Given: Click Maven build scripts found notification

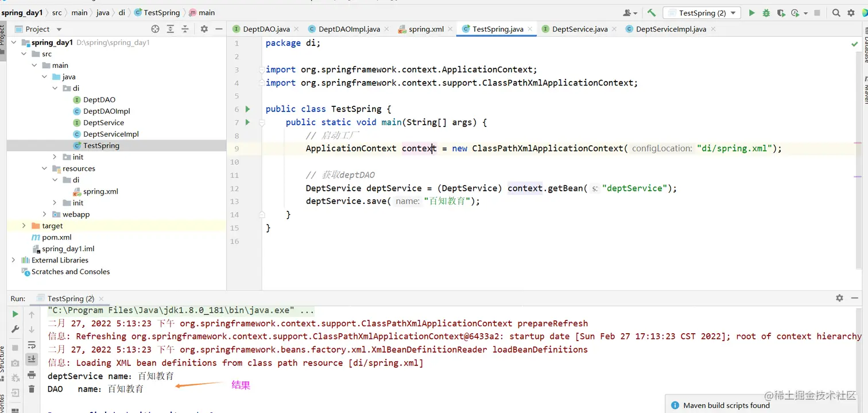Looking at the screenshot, I should click(x=726, y=406).
